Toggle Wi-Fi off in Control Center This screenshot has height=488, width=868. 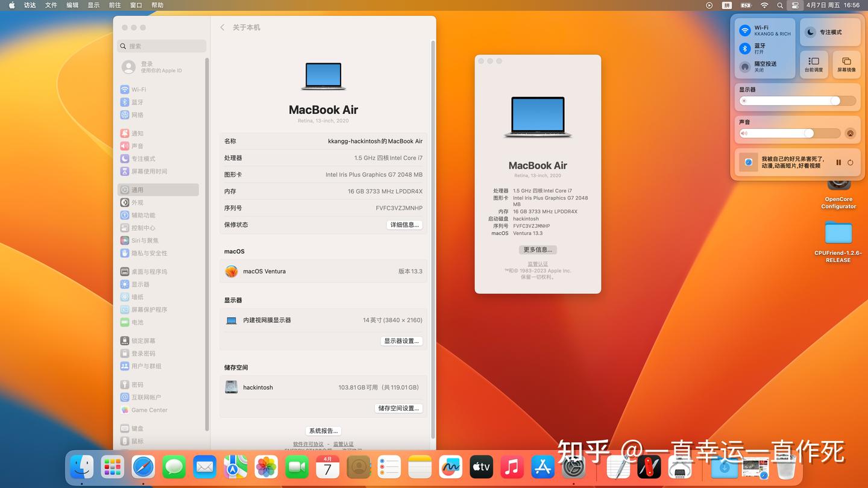(745, 31)
